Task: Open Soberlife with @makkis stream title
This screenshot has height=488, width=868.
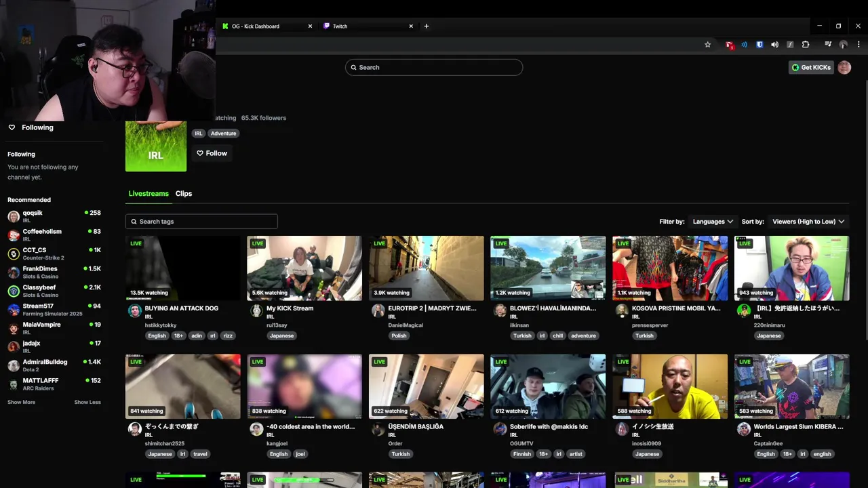Action: point(549,427)
